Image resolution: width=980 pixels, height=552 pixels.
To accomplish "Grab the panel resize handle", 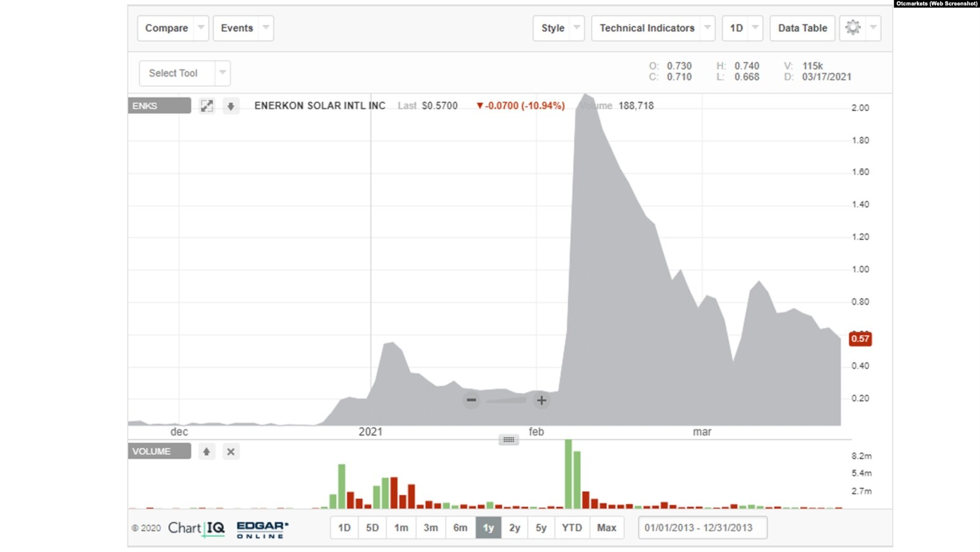I will coord(509,440).
